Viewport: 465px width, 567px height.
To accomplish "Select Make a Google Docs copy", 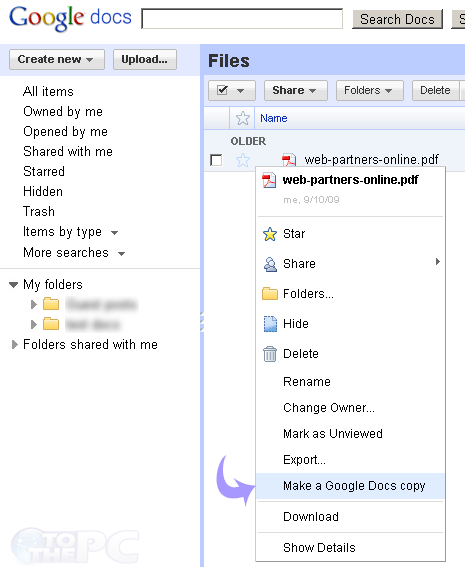I will point(350,486).
